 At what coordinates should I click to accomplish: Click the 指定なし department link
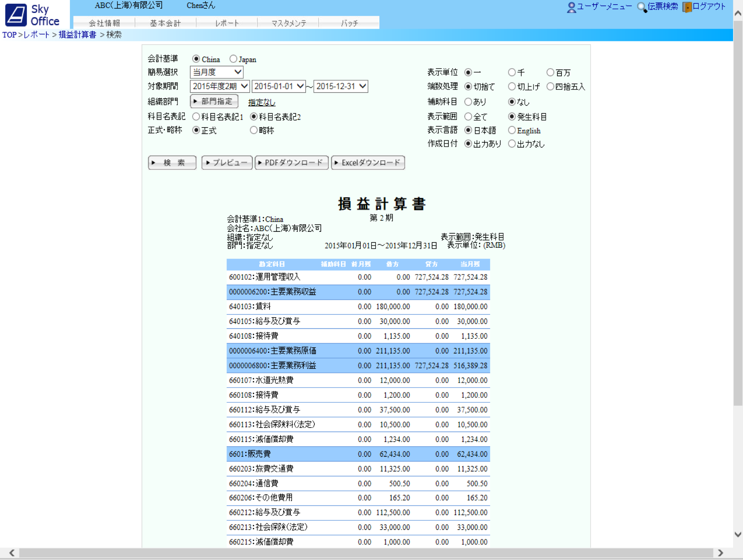click(262, 102)
